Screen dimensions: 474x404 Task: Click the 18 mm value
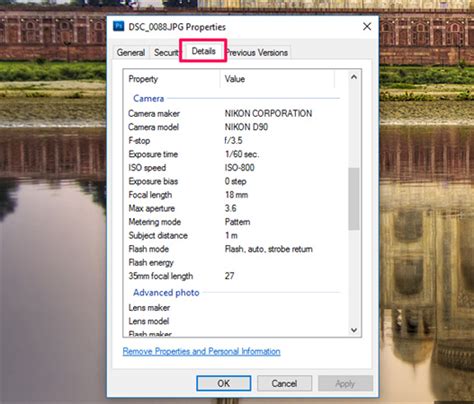pos(237,195)
